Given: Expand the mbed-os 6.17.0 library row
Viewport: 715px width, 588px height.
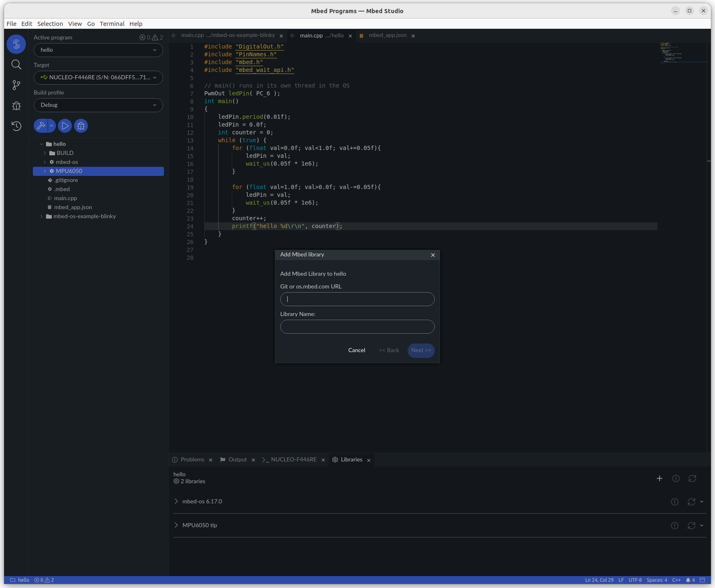Looking at the screenshot, I should click(176, 502).
